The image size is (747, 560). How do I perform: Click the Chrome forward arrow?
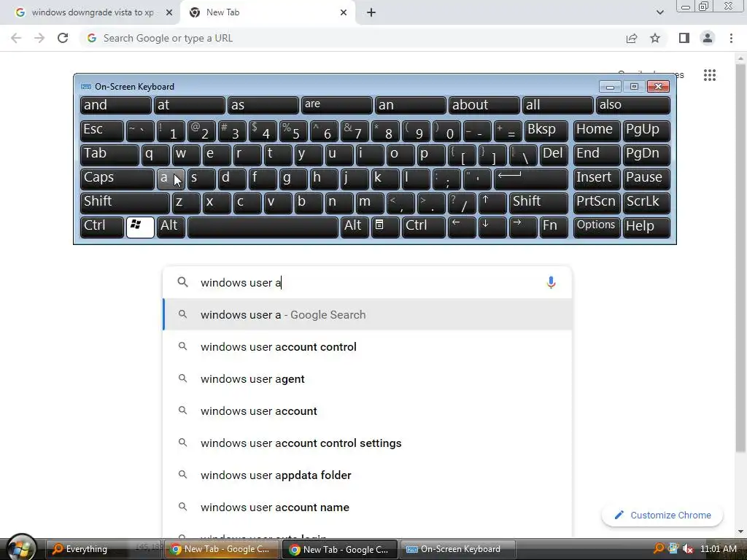point(39,38)
